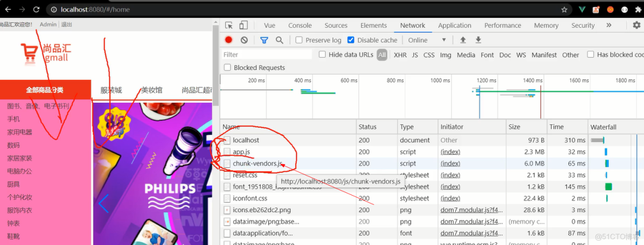Open the Online throttling dropdown
The height and width of the screenshot is (245, 644).
click(x=427, y=40)
